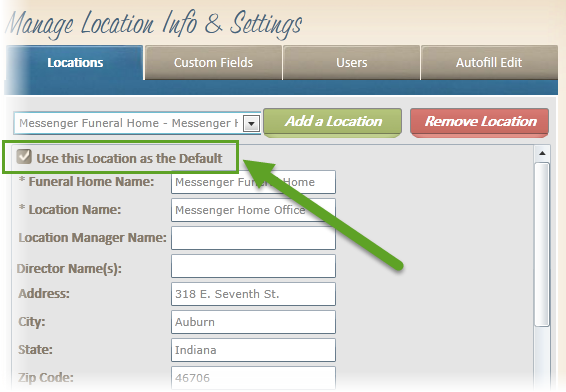Viewport: 566px width, 392px height.
Task: Click the Location Manager Name field
Action: [253, 238]
